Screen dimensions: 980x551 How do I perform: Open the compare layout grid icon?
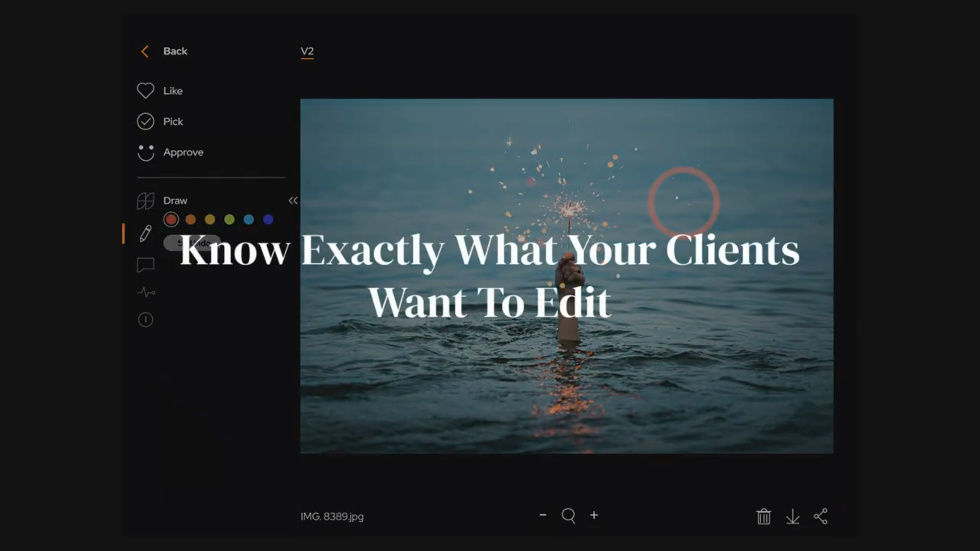coord(146,201)
